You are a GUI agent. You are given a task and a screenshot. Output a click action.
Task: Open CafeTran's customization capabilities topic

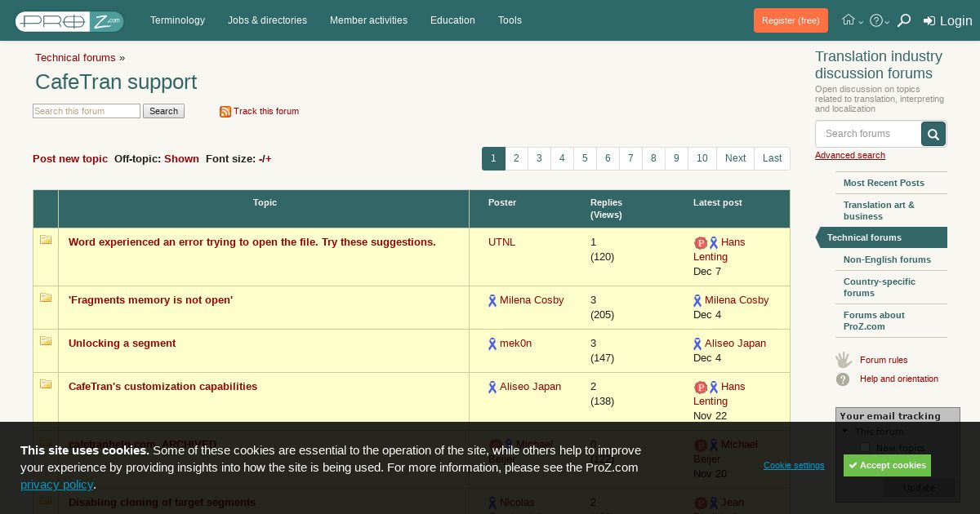[163, 387]
